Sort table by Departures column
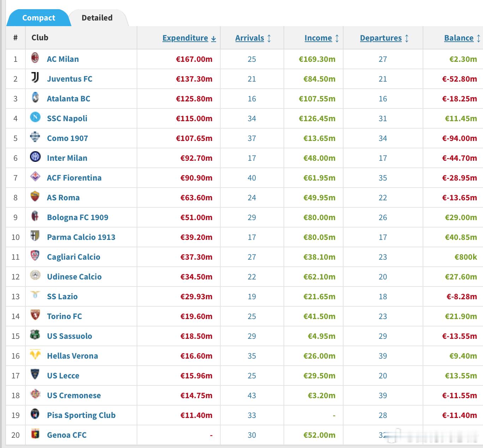Image resolution: width=483 pixels, height=448 pixels. pyautogui.click(x=384, y=38)
